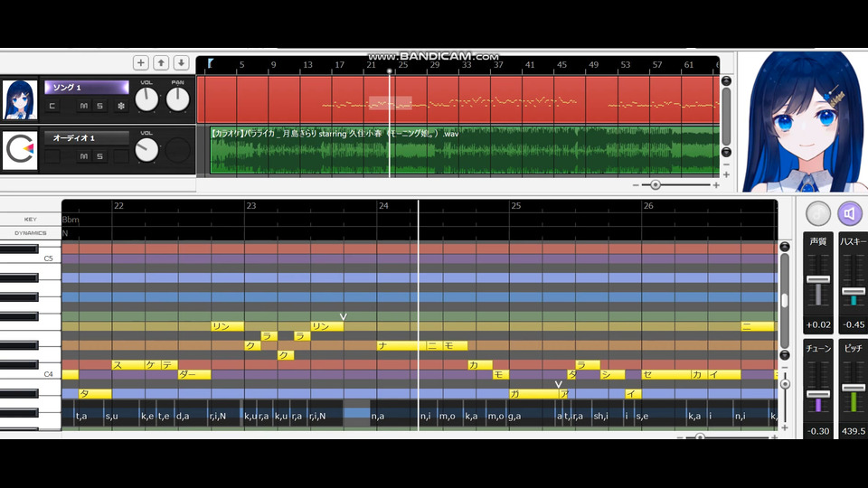Viewport: 868px width, 488px height.
Task: Click the blue start flag marker
Action: pyautogui.click(x=211, y=63)
